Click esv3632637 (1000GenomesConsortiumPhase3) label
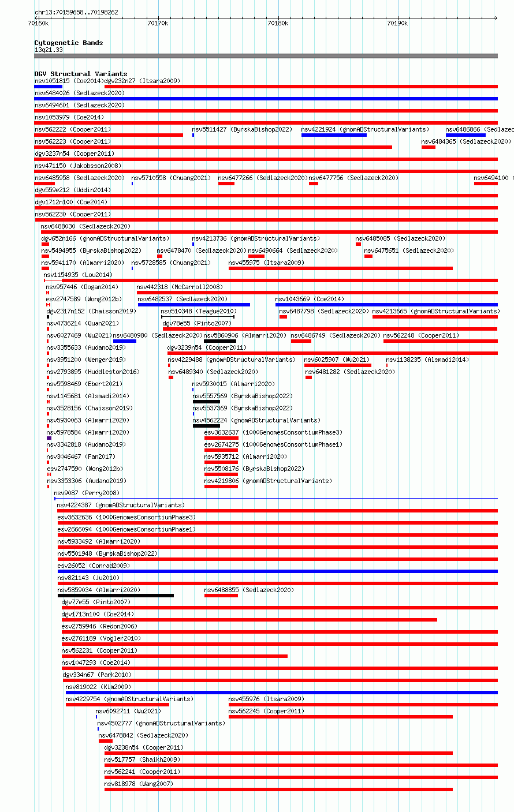 pyautogui.click(x=273, y=432)
